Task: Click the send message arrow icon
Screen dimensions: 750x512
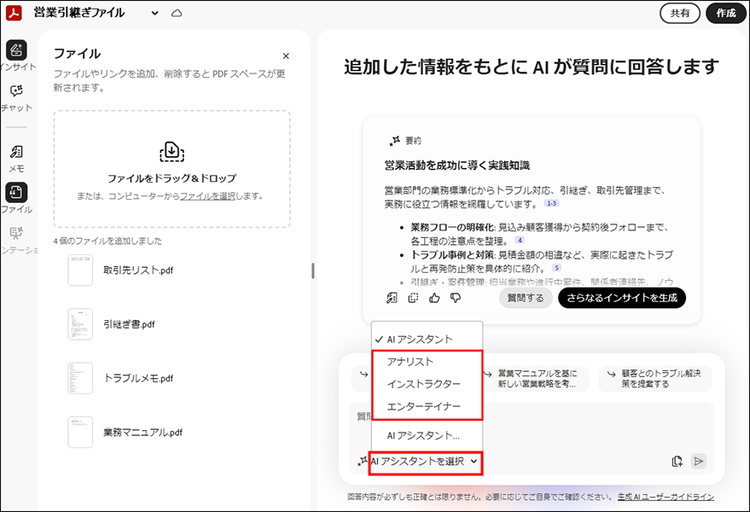Action: click(699, 461)
